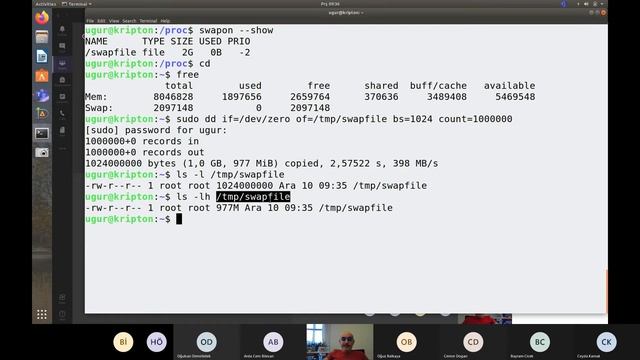The height and width of the screenshot is (360, 640).
Task: Open the Teams sidebar teams icon
Action: (x=62, y=63)
